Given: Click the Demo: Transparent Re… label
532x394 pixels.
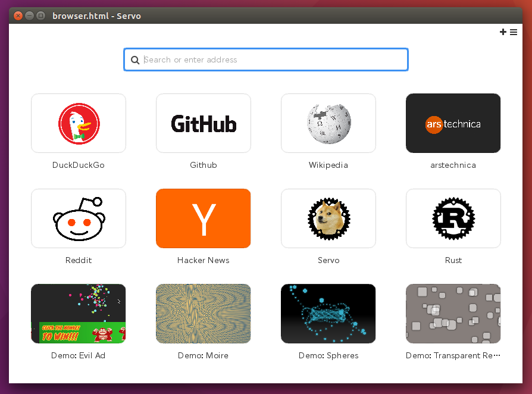Looking at the screenshot, I should coord(453,355).
